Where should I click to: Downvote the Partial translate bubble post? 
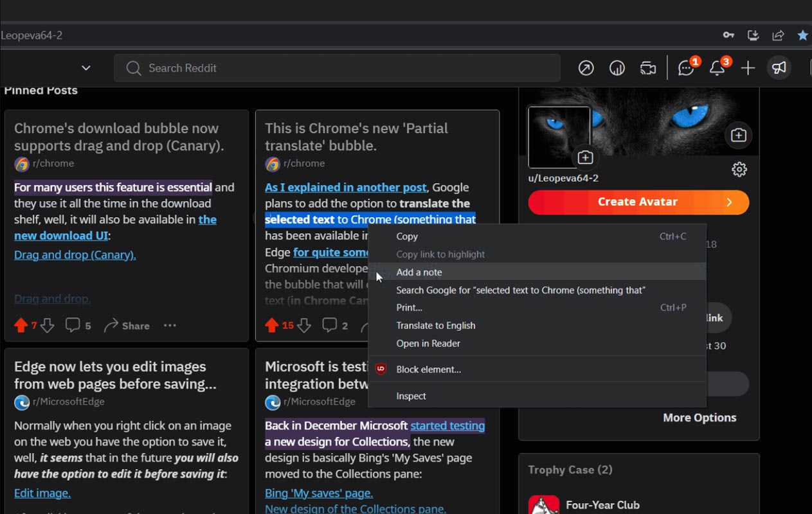pyautogui.click(x=304, y=326)
